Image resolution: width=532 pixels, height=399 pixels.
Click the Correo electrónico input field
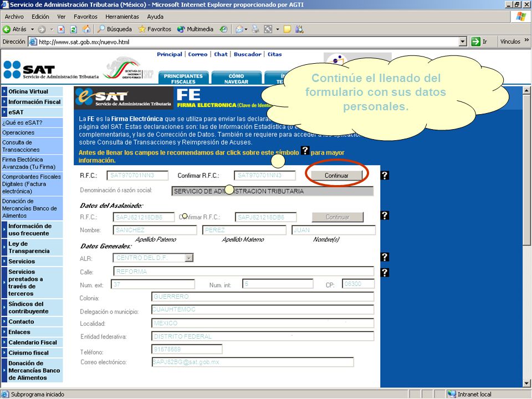pyautogui.click(x=253, y=362)
